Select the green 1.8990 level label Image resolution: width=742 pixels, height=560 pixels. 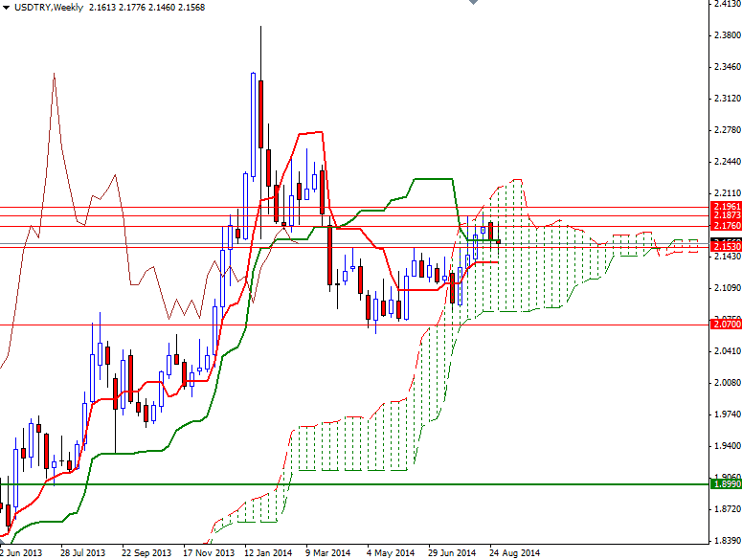[727, 483]
